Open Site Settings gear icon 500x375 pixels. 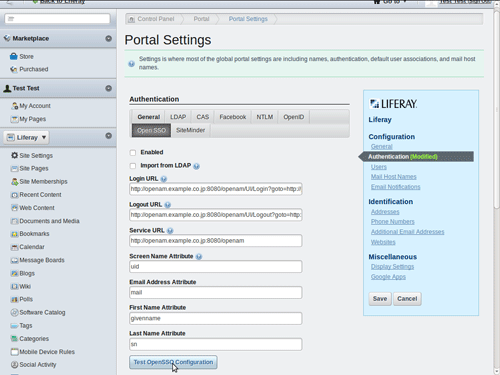pyautogui.click(x=14, y=155)
